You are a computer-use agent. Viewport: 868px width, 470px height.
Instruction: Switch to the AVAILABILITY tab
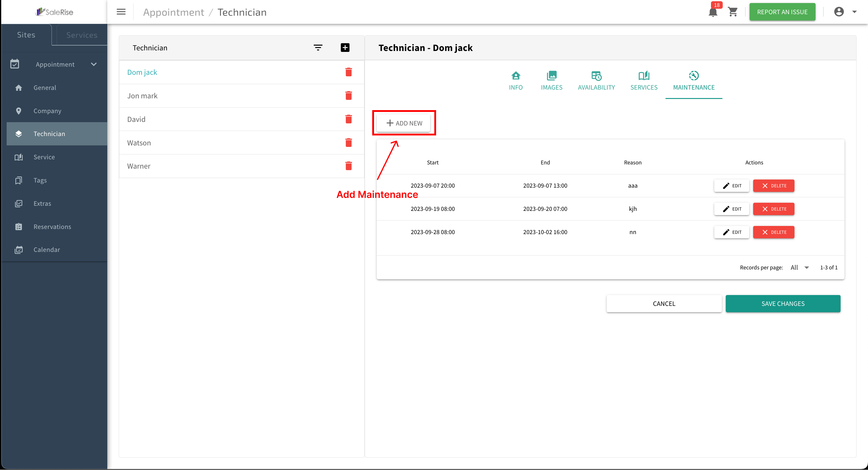point(596,81)
